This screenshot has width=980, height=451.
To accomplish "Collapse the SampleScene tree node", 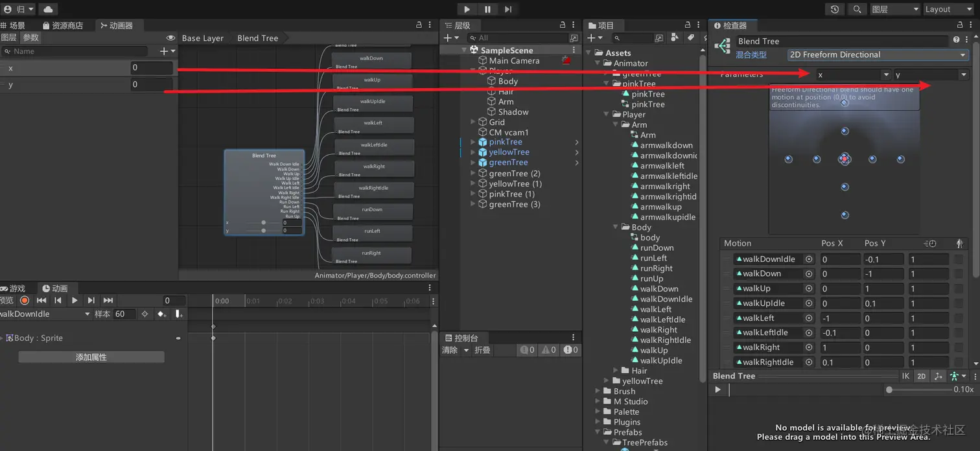I will 464,50.
